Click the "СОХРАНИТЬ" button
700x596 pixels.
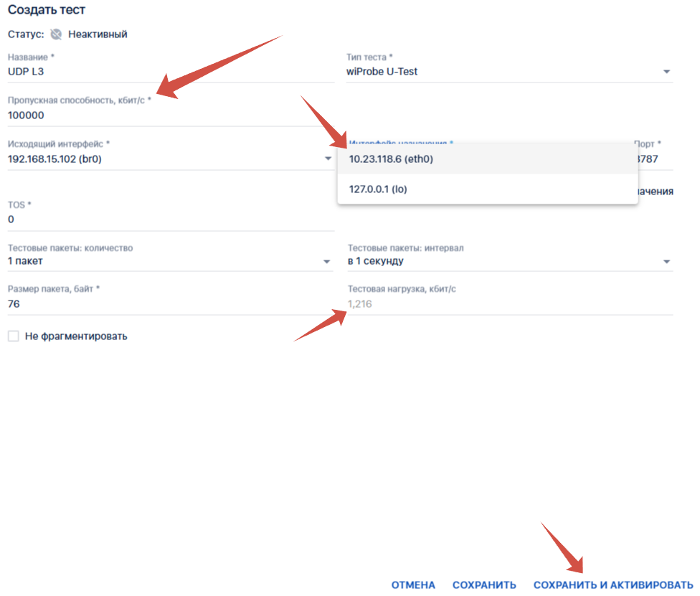tap(484, 585)
